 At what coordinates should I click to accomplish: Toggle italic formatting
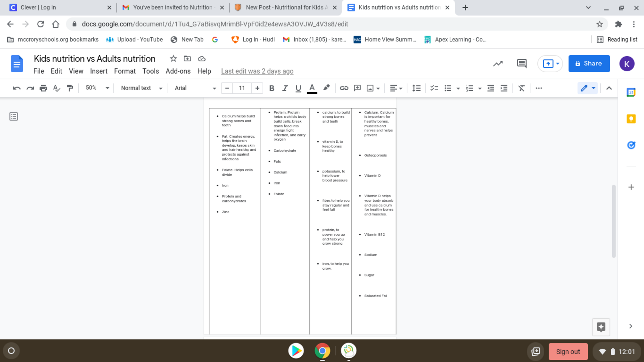(x=285, y=88)
